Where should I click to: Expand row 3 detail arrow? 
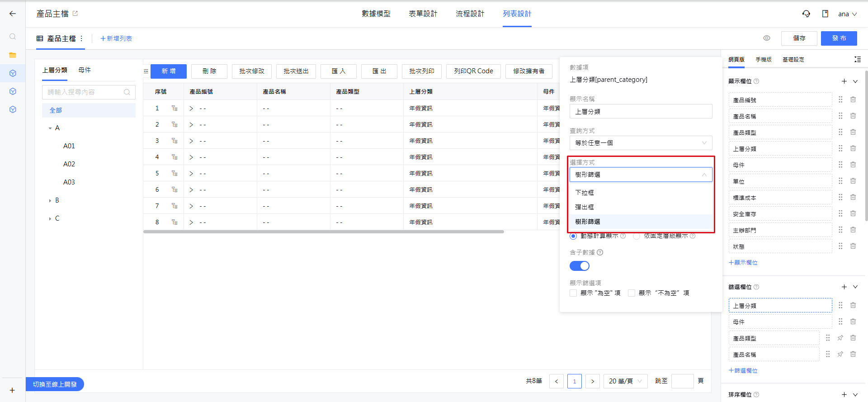click(191, 141)
